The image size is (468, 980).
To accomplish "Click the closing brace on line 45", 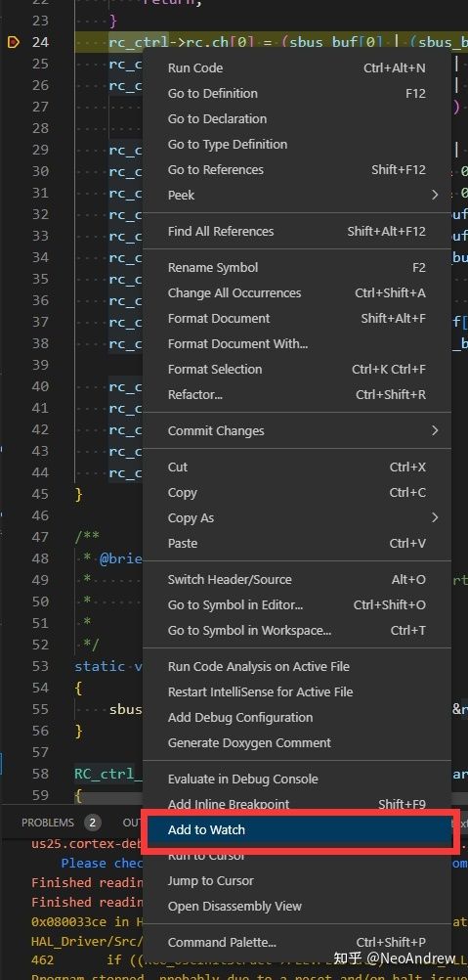I will pyautogui.click(x=78, y=494).
